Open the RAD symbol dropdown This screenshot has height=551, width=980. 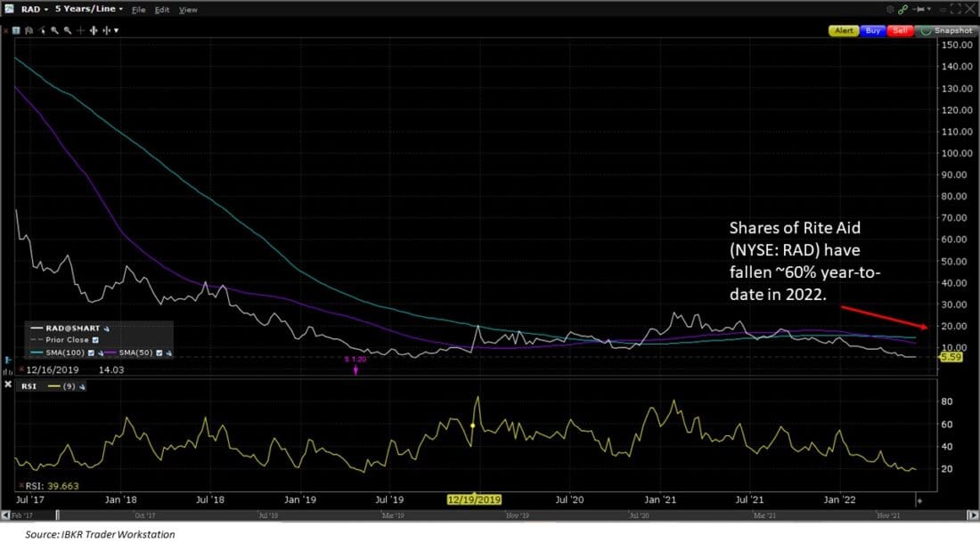coord(35,10)
